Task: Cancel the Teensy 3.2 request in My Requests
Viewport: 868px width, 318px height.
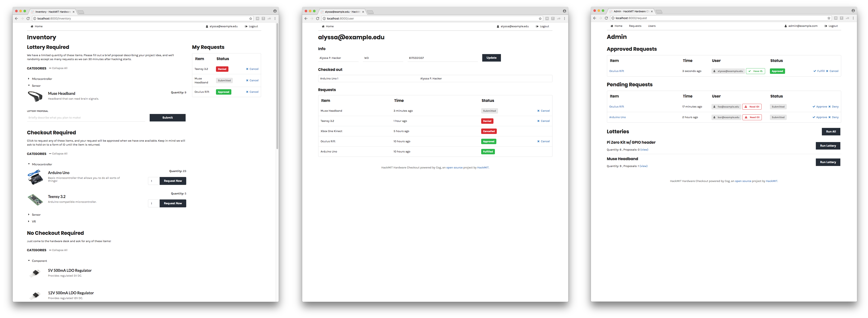Action: [252, 69]
